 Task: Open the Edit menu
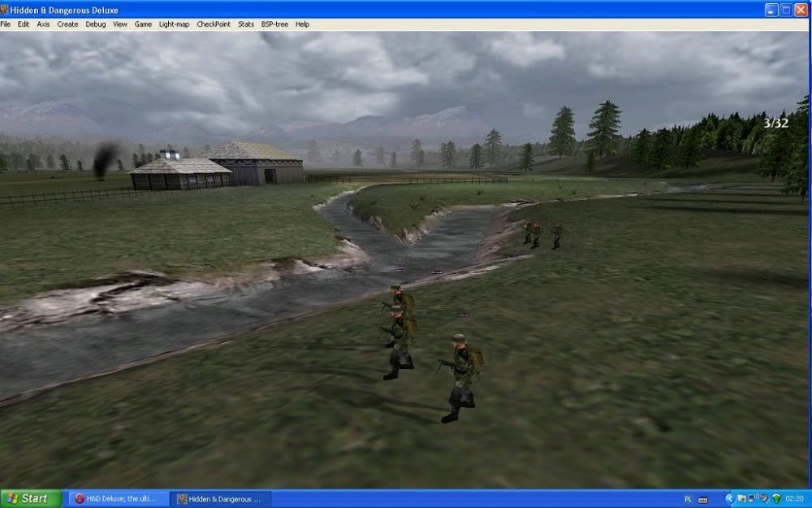point(24,24)
